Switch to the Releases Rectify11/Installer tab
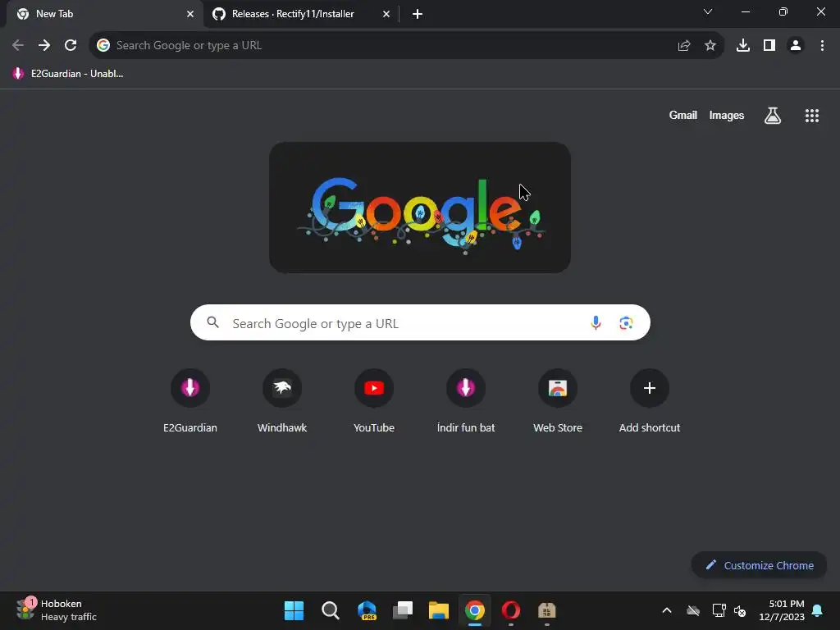The width and height of the screenshot is (840, 630). 302,14
